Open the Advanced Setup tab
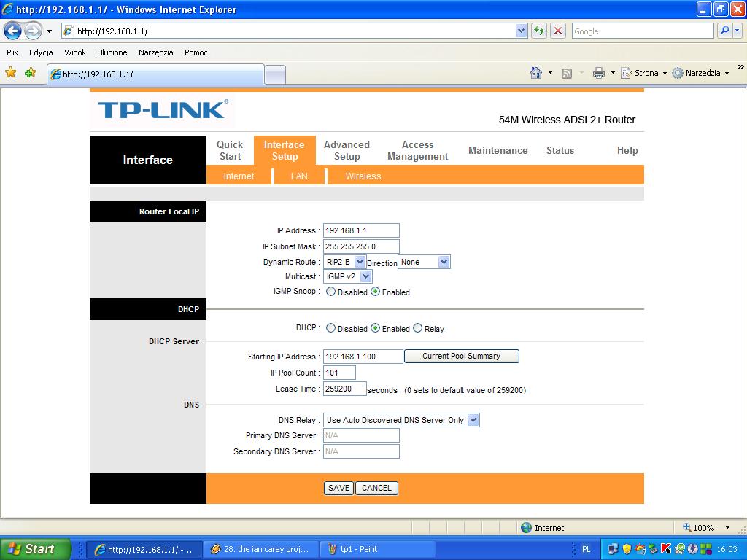747x560 pixels. [347, 150]
